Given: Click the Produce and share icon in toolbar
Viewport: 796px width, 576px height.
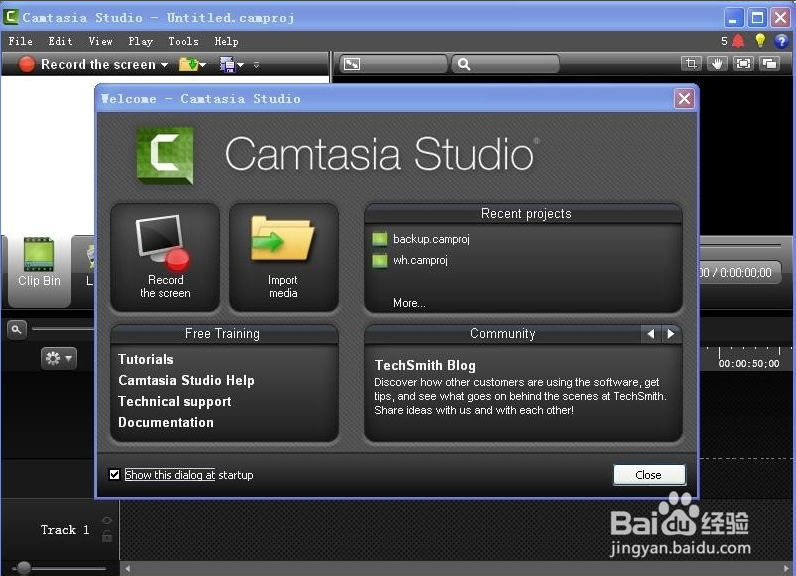Looking at the screenshot, I should pos(226,64).
